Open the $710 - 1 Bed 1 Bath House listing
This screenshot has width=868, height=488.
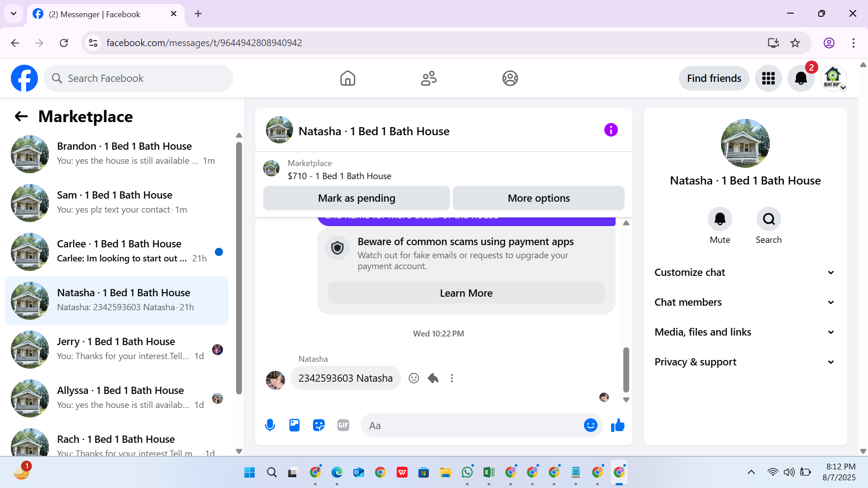[x=339, y=176]
